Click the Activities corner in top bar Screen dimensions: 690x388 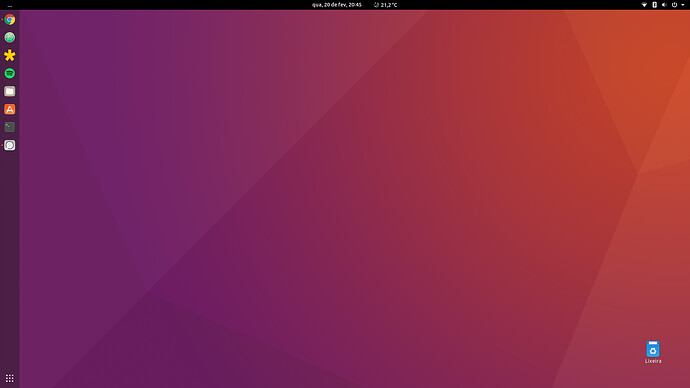coord(10,5)
